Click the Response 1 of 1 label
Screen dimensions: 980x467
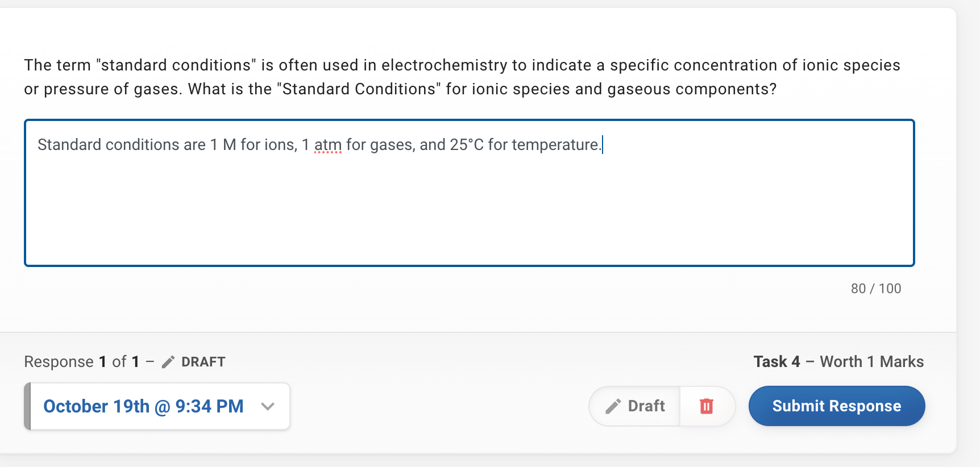(81, 361)
